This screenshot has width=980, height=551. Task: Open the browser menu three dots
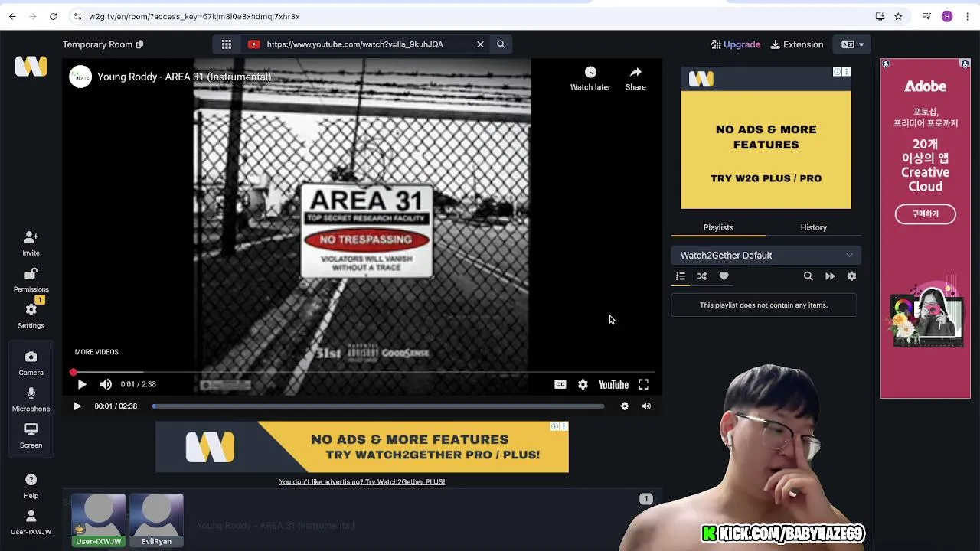pyautogui.click(x=966, y=16)
